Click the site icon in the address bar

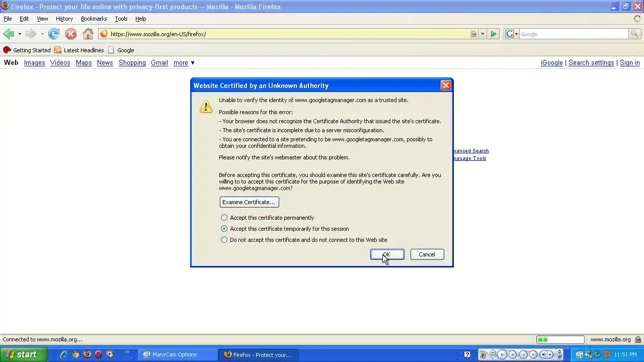point(104,34)
